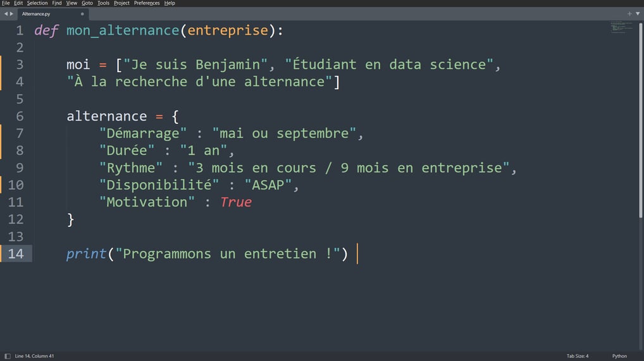This screenshot has width=644, height=361.
Task: Open the Preferences menu
Action: pyautogui.click(x=147, y=3)
